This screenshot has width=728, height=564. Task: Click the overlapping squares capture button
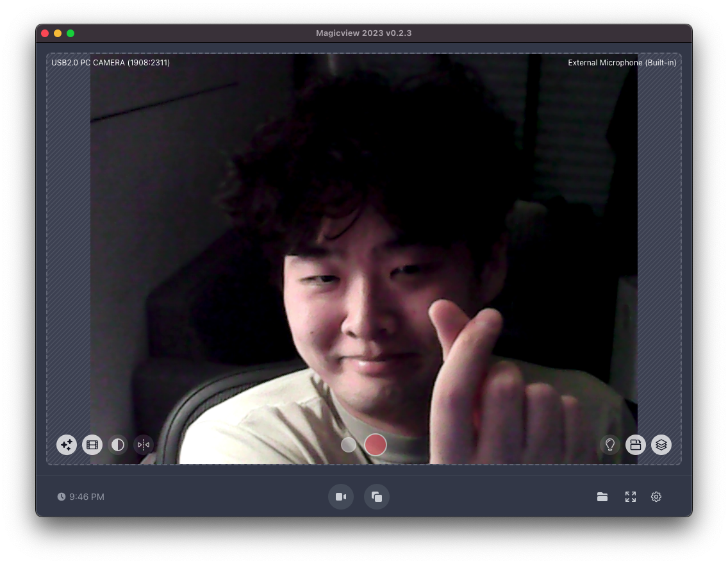[x=377, y=497]
